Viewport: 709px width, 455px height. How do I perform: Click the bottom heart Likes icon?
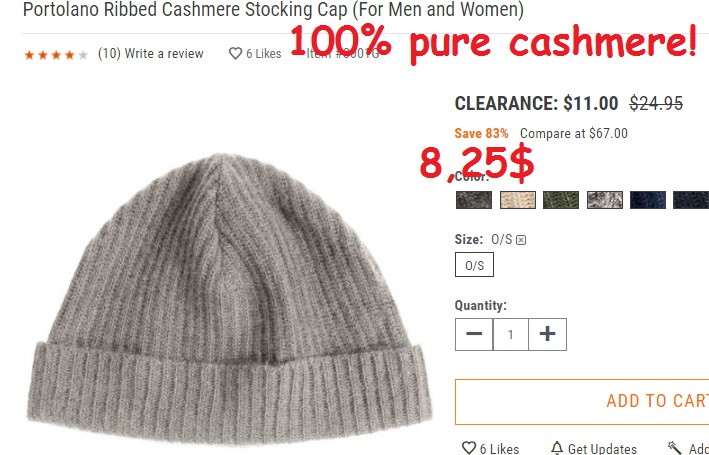point(469,448)
